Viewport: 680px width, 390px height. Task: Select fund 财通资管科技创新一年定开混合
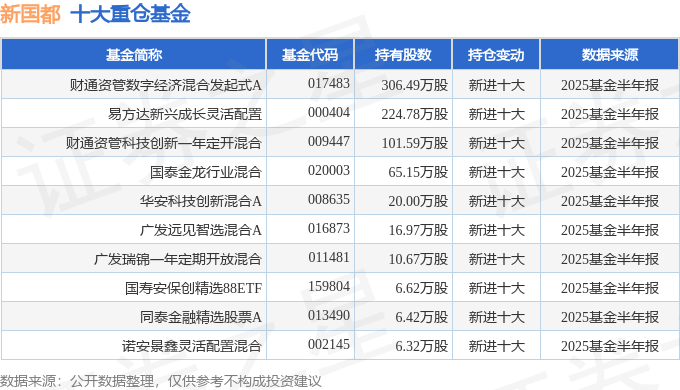click(164, 143)
